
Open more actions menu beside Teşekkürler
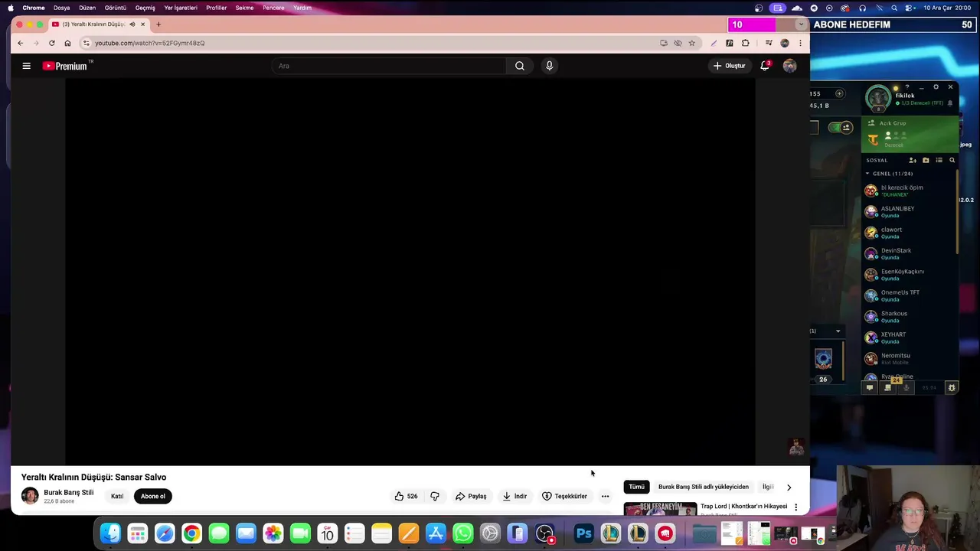pyautogui.click(x=605, y=496)
